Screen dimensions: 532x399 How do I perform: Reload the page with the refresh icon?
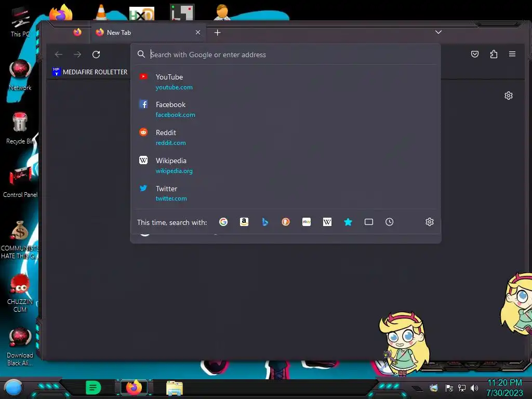pyautogui.click(x=96, y=54)
